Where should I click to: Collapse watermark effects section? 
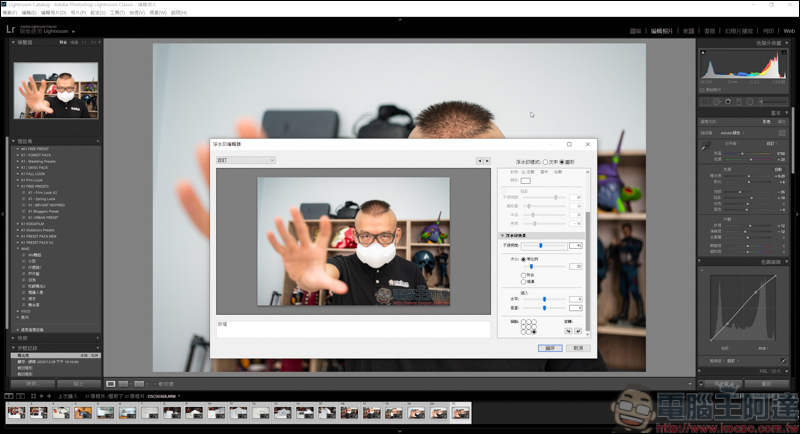click(x=502, y=236)
